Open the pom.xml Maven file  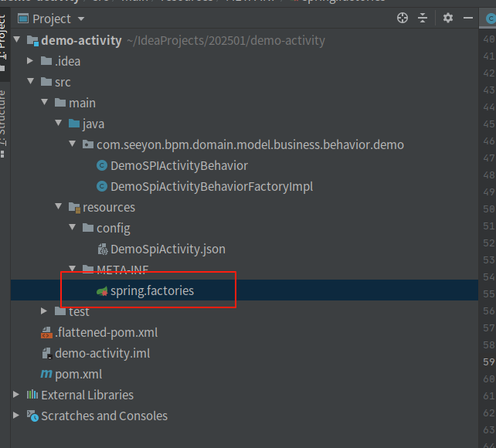(x=78, y=374)
